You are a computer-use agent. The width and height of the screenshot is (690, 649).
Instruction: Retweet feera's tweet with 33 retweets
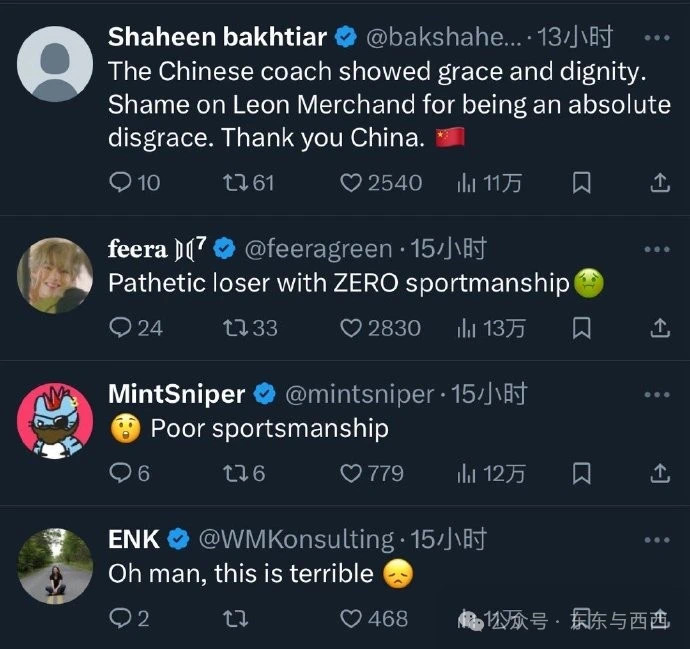(x=235, y=328)
